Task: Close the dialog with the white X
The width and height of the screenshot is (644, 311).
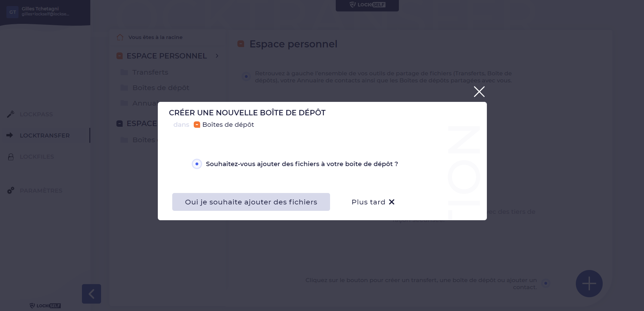Action: click(x=479, y=91)
